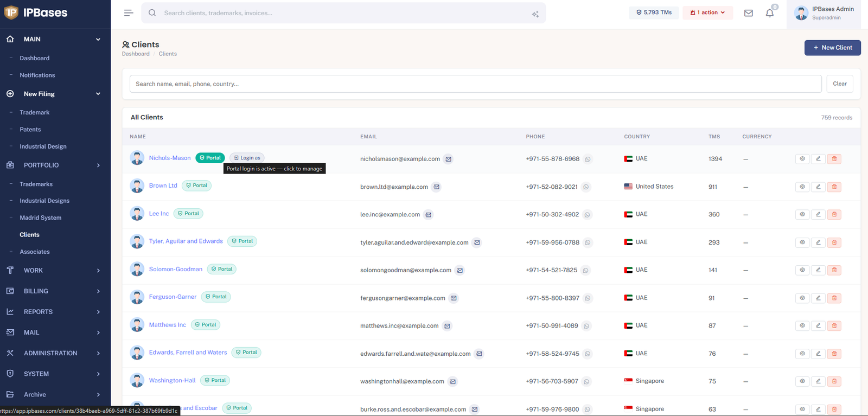The width and height of the screenshot is (868, 416).
Task: Click mail icon beside brown.ltd@example.com
Action: 436,187
